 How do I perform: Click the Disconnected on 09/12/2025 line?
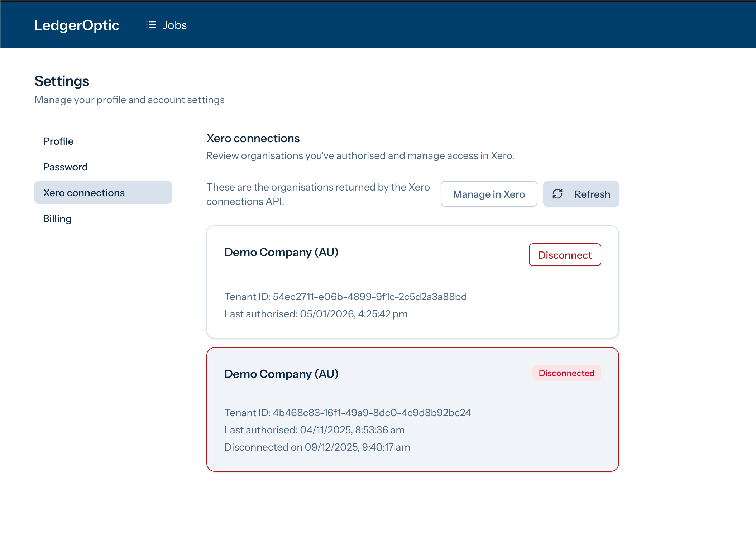pyautogui.click(x=317, y=447)
